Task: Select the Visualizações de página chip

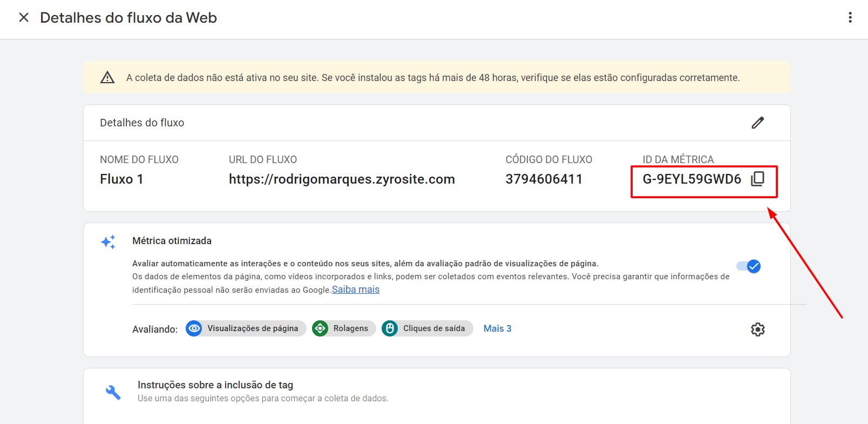Action: pyautogui.click(x=253, y=328)
